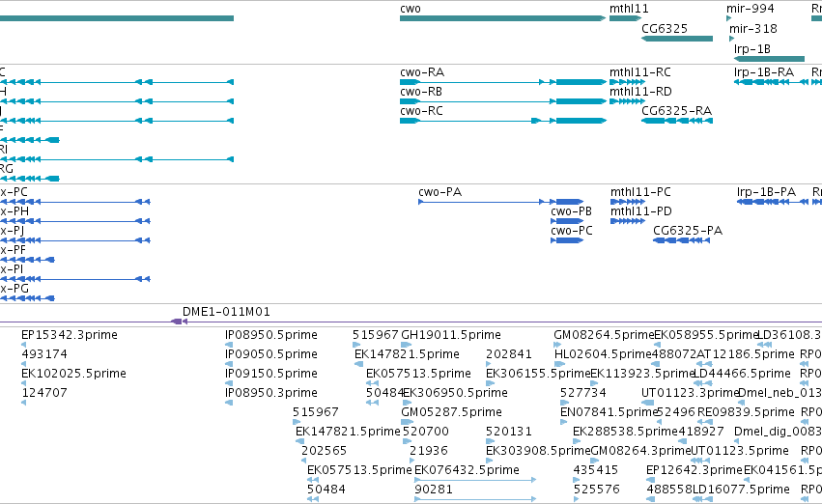Image resolution: width=822 pixels, height=504 pixels.
Task: Select the CG6325 gene feature
Action: pos(677,39)
